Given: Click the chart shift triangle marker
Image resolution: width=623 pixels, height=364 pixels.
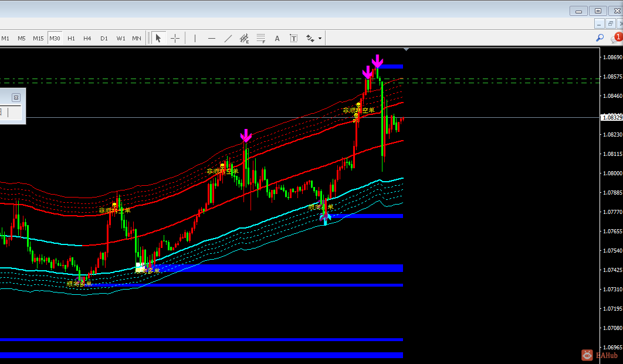Looking at the screenshot, I should pos(406,49).
